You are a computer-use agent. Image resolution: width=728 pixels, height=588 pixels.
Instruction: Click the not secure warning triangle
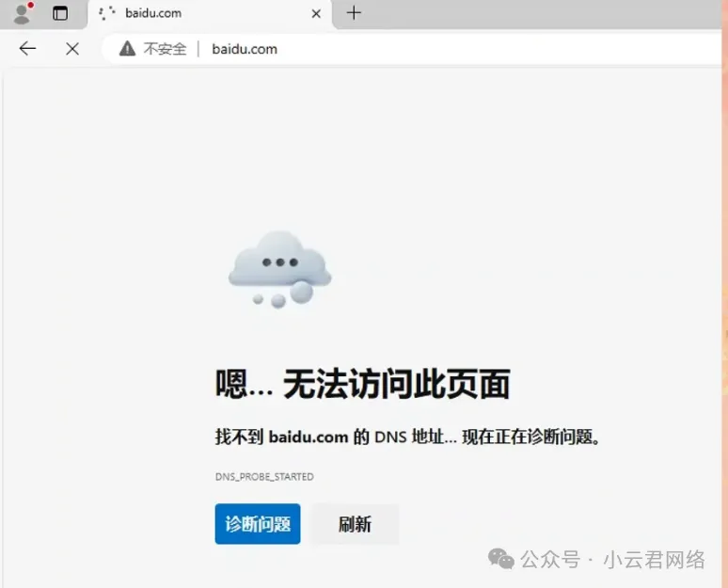tap(127, 49)
